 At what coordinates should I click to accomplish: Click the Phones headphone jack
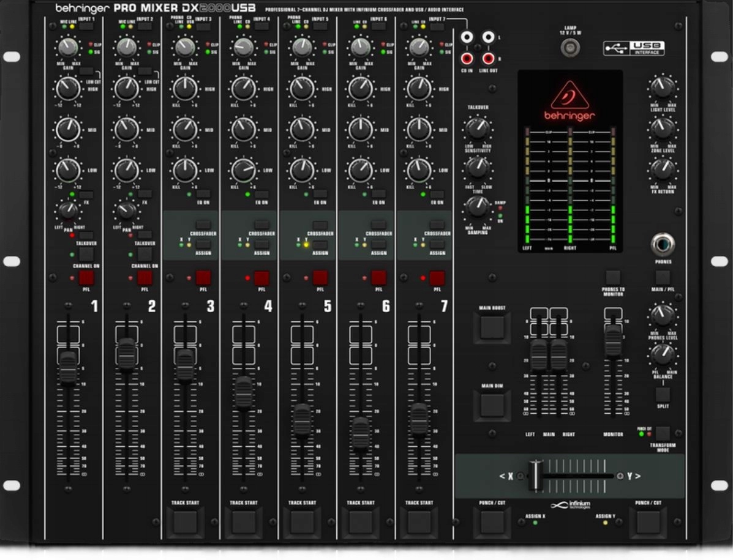pos(663,244)
